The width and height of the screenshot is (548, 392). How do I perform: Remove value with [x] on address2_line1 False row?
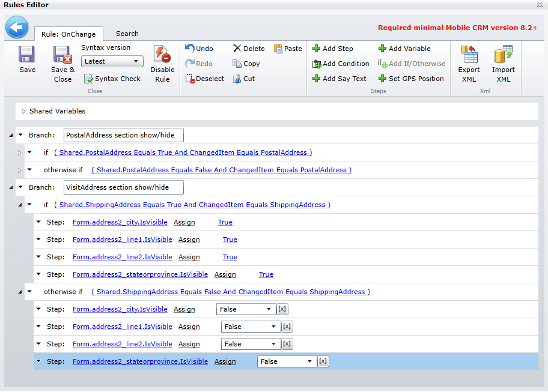287,327
